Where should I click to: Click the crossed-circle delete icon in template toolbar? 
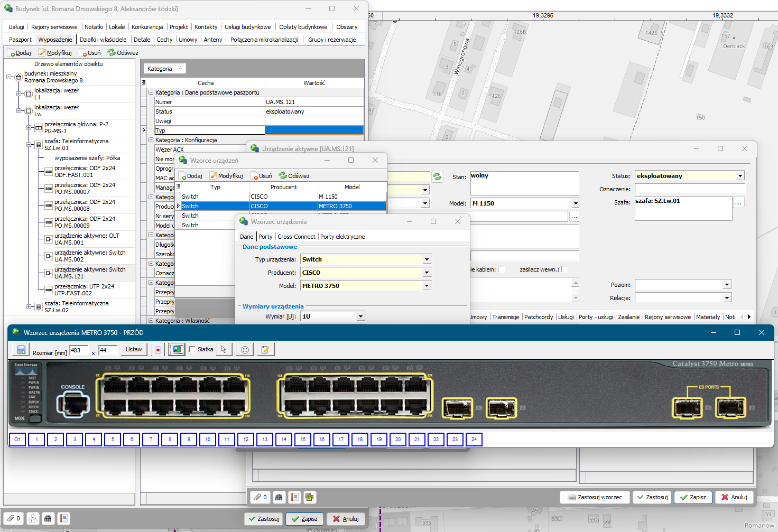tap(245, 350)
